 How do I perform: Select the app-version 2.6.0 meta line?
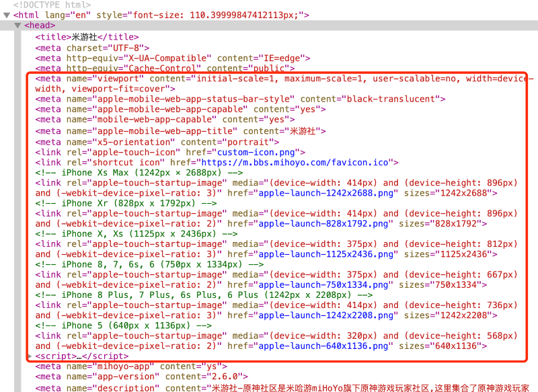click(x=141, y=377)
